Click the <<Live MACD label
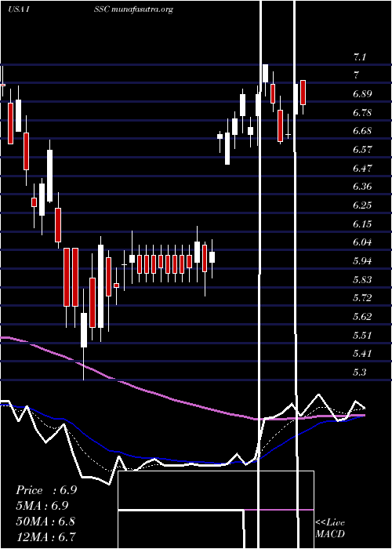The image size is (392, 549). 330,528
